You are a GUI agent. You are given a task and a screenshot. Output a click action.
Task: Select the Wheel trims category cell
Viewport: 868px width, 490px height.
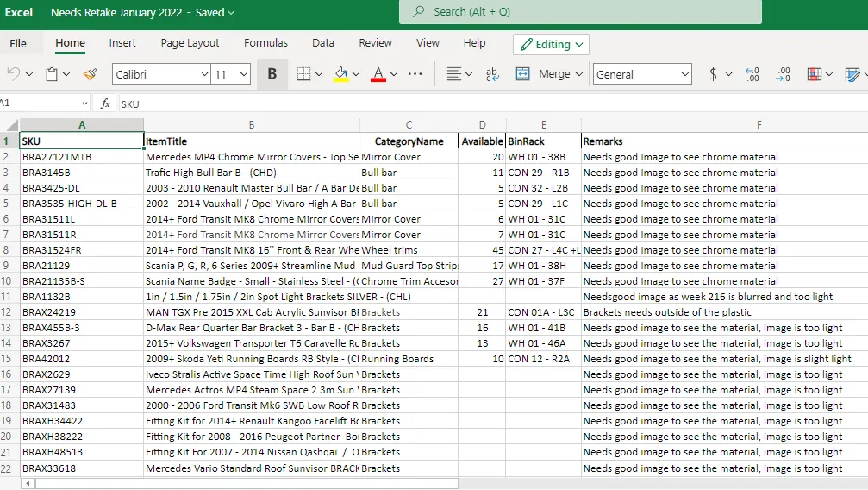click(x=409, y=250)
